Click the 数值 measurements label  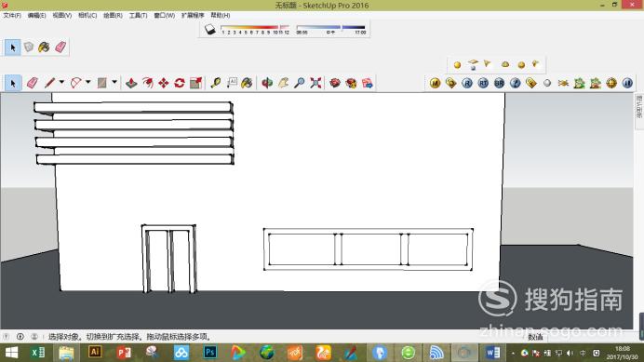click(535, 337)
